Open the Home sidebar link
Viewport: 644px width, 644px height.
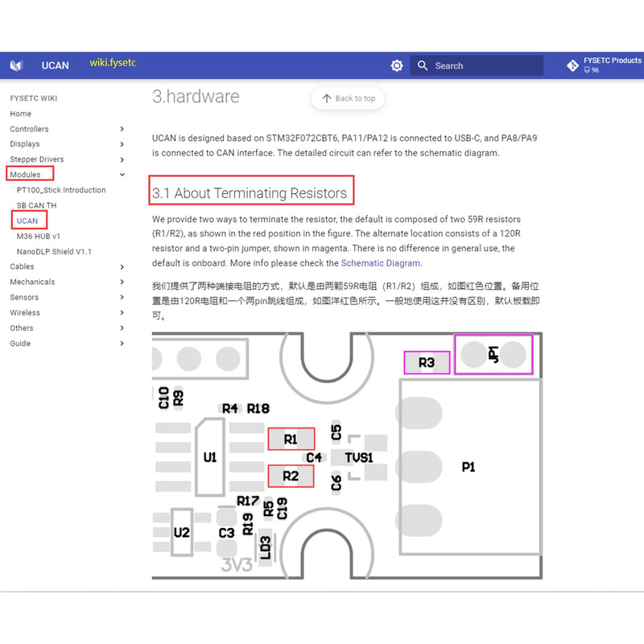tap(21, 114)
